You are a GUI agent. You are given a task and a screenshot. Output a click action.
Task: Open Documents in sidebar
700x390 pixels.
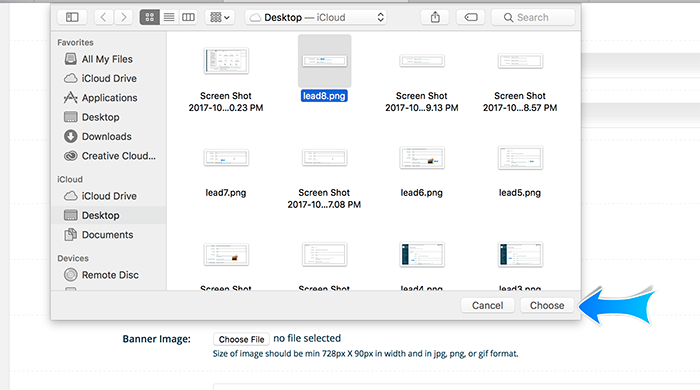[x=108, y=235]
